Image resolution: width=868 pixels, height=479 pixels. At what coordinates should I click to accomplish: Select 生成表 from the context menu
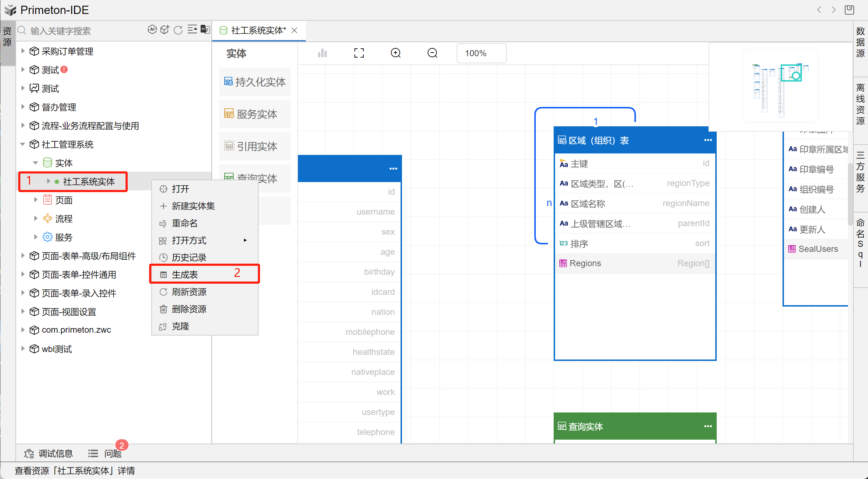point(185,274)
